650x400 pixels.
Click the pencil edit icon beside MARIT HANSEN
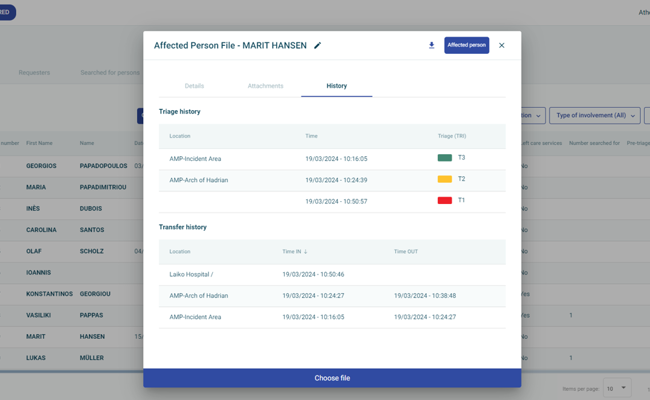click(x=318, y=45)
